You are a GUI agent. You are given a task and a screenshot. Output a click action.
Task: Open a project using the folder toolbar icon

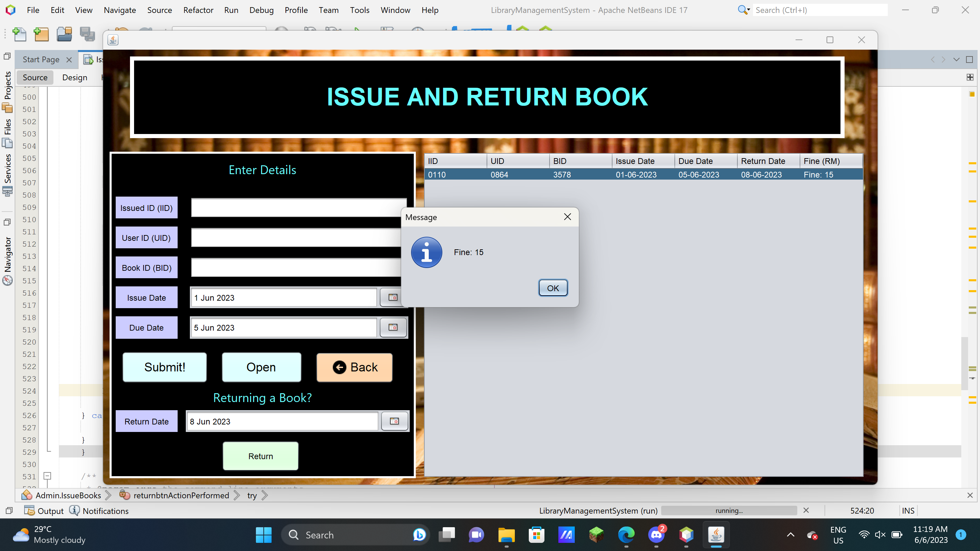(x=64, y=34)
